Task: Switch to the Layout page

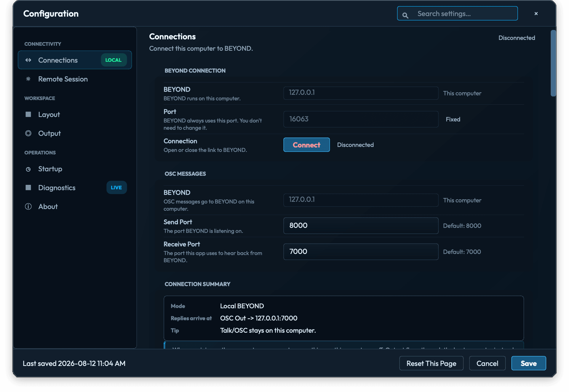Action: (75, 114)
